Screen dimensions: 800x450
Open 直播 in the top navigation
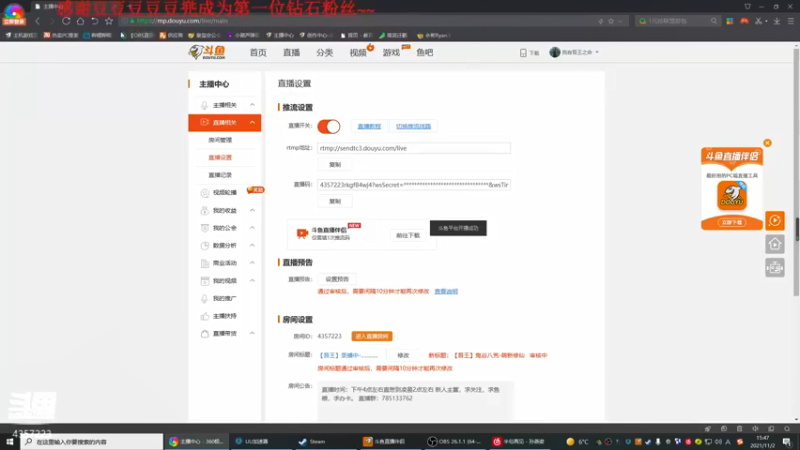pos(291,53)
